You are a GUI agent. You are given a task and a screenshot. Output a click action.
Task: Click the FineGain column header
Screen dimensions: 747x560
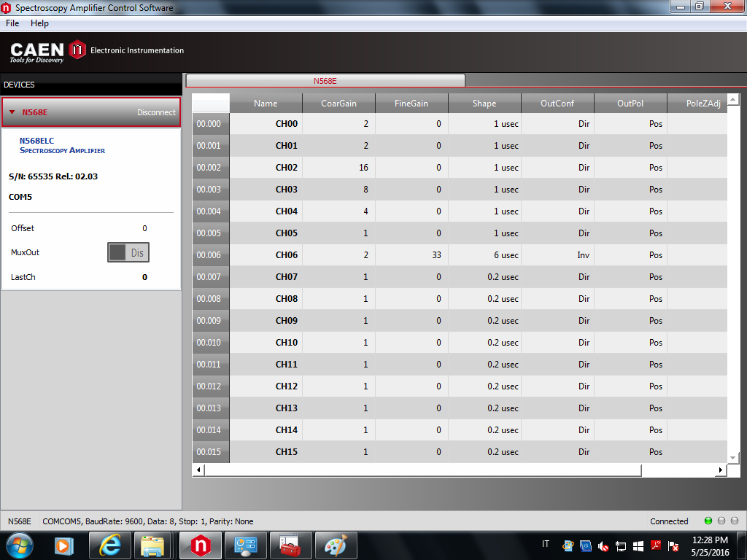[x=411, y=104]
